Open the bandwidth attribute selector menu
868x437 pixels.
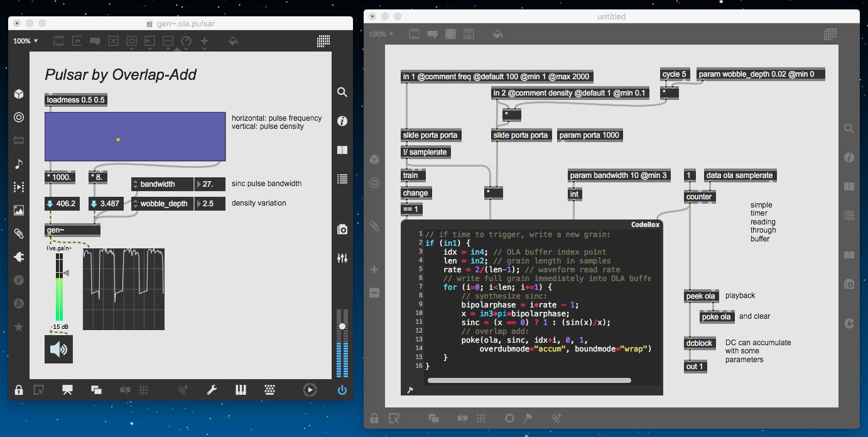click(135, 184)
